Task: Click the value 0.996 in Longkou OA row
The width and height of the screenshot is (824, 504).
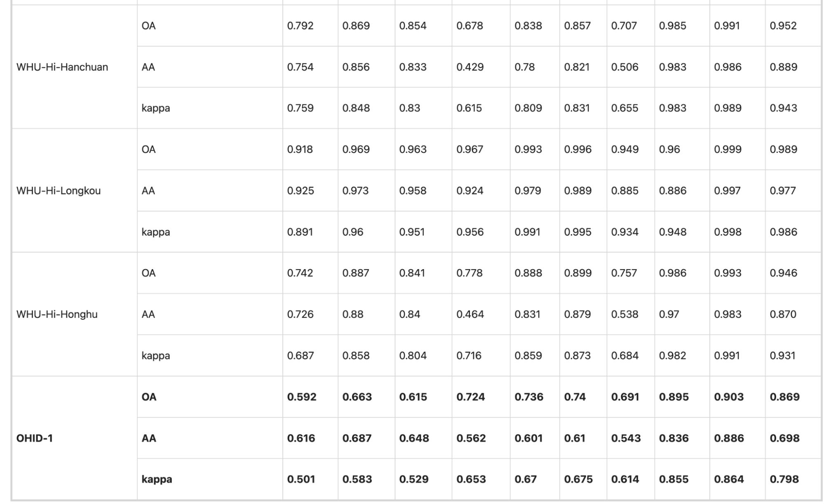Action: (583, 149)
